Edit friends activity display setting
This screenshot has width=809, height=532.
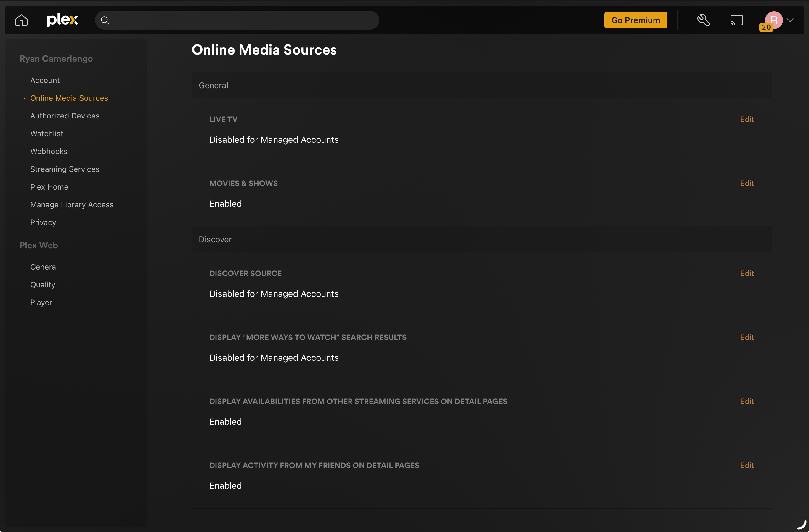[x=747, y=465]
